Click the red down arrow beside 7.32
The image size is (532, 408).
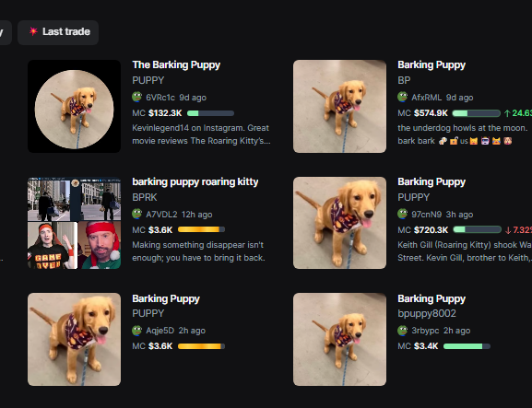coord(508,230)
